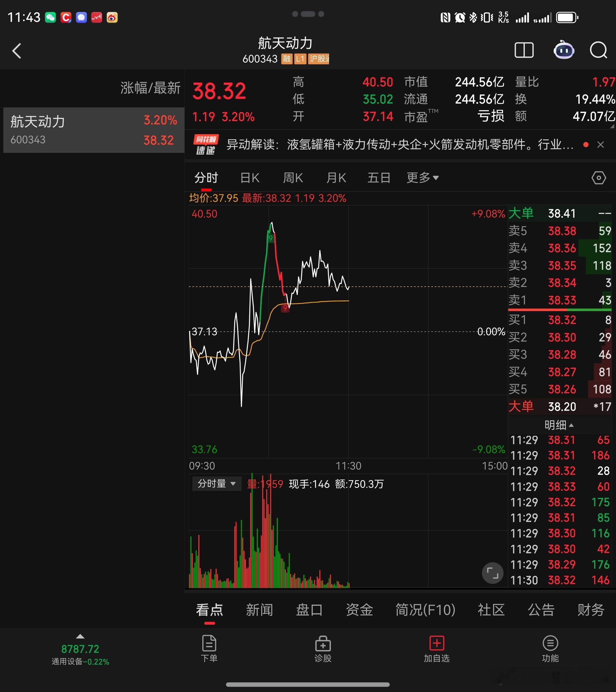Expand index bar above 8787.72
The width and height of the screenshot is (616, 692).
[x=80, y=637]
